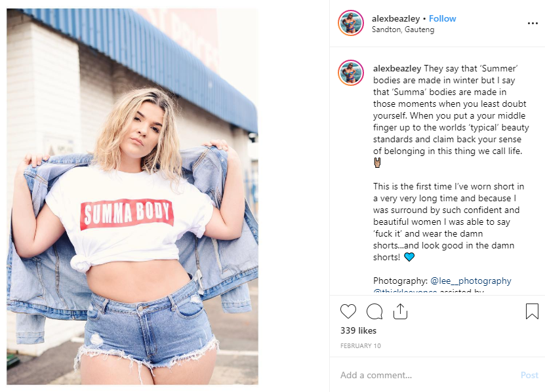Open the comment speech bubble icon
Viewport: 545px width, 392px height.
pyautogui.click(x=374, y=311)
